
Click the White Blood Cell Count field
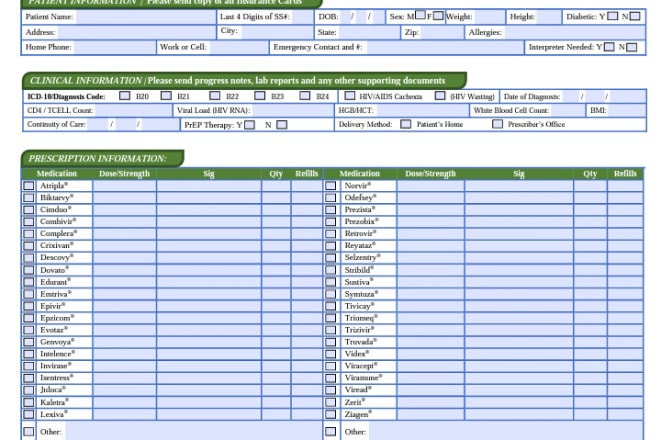[568, 110]
